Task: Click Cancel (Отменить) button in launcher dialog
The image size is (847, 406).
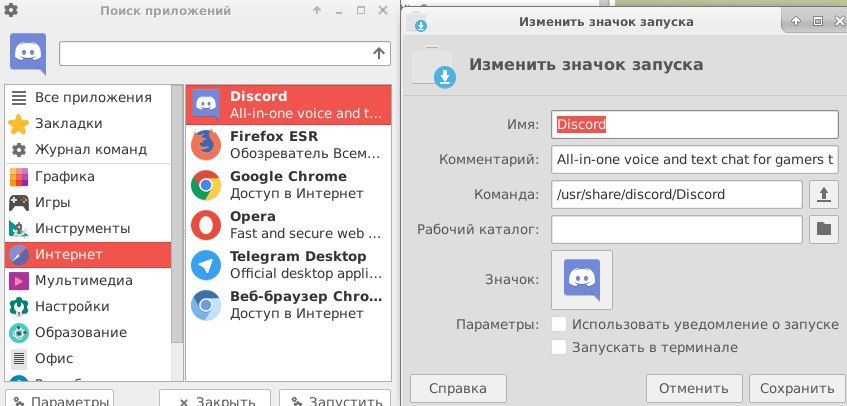Action: coord(694,388)
